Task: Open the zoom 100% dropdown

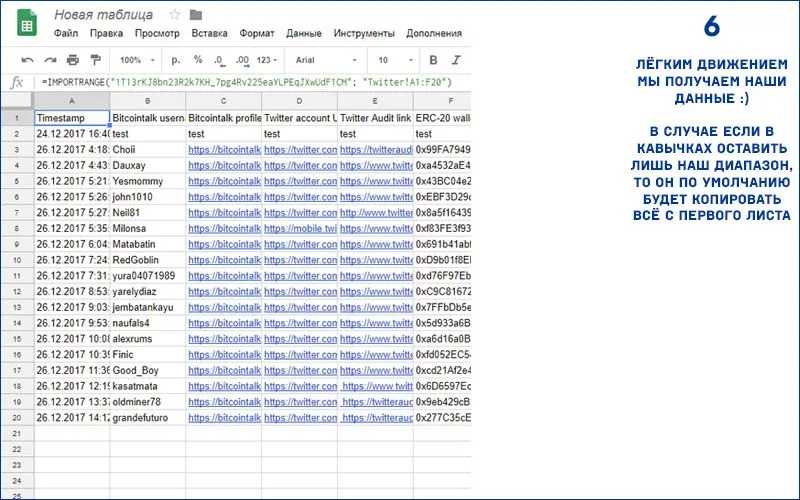Action: point(137,60)
